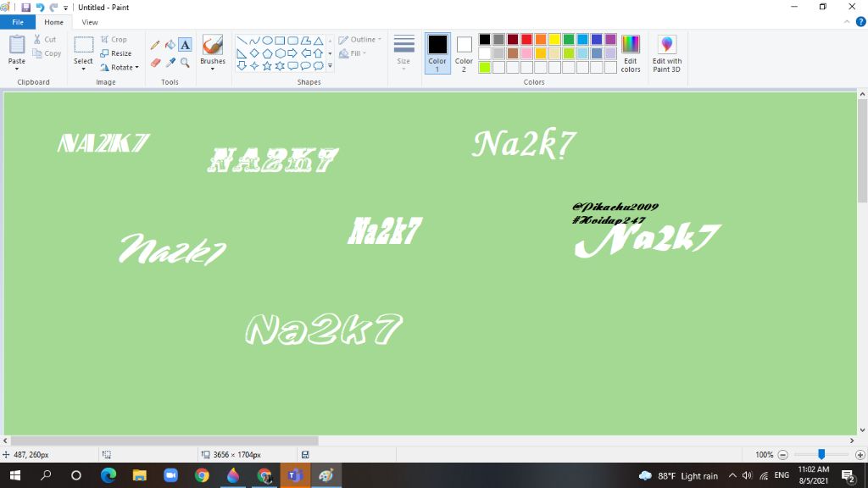Click the Undo arrow
This screenshot has height=488, width=868.
(40, 7)
